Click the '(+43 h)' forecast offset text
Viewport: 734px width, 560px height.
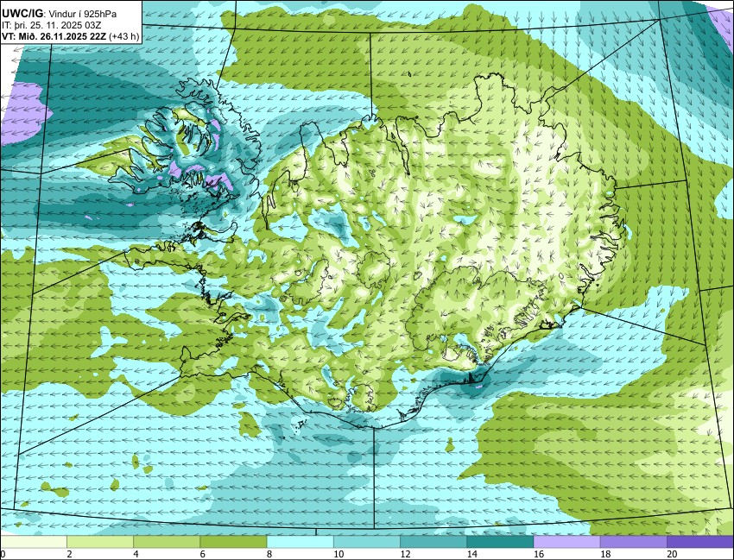123,36
